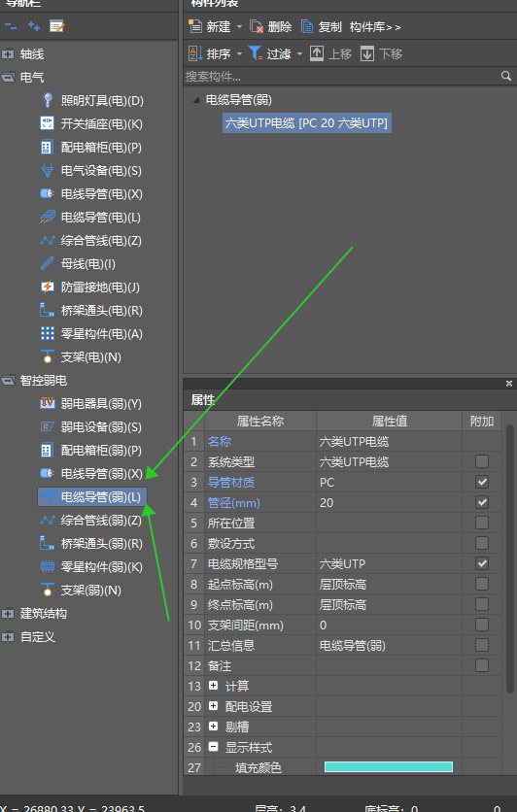The image size is (517, 812).
Task: Select 母线(电)(I) item
Action: click(78, 263)
